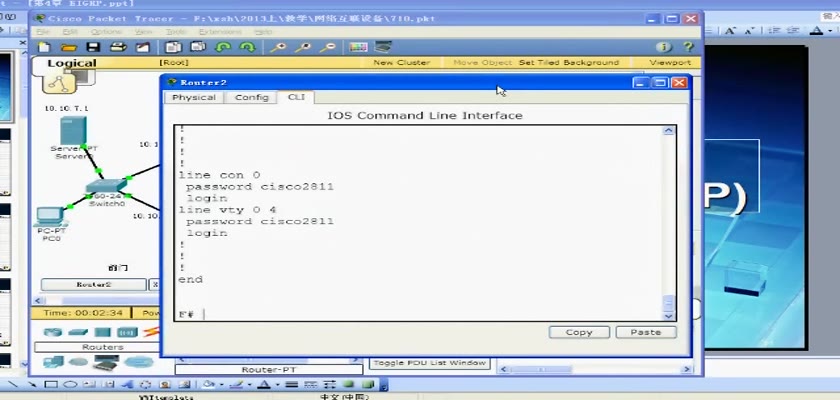Viewport: 840px width, 400px height.
Task: Select the rectangle shape drawing tool
Action: tap(51, 384)
